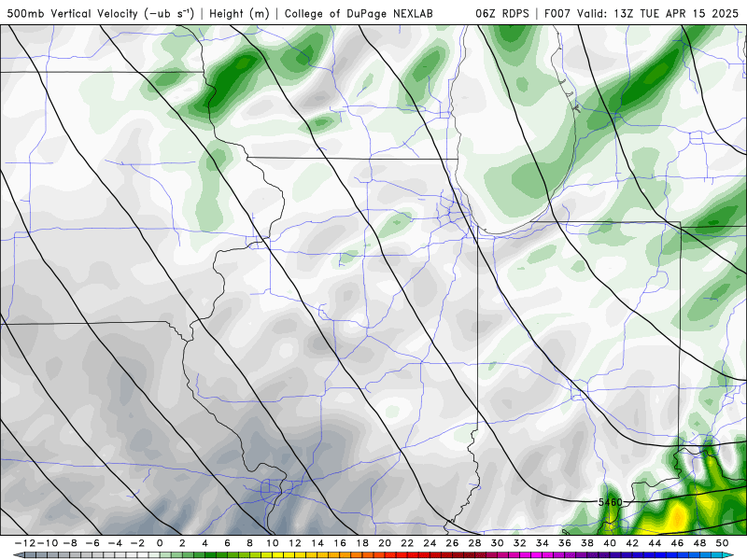The image size is (747, 560).
Task: Click the 'F007' forecast hour label
Action: [557, 13]
